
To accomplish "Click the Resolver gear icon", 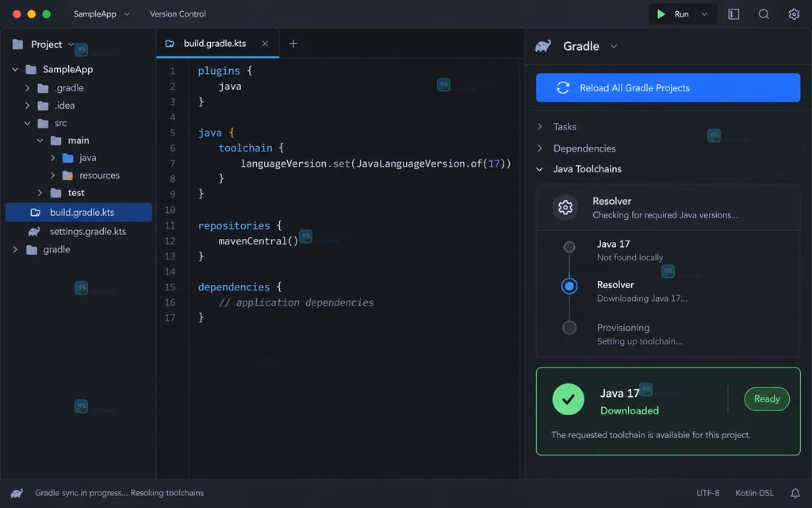I will click(565, 207).
